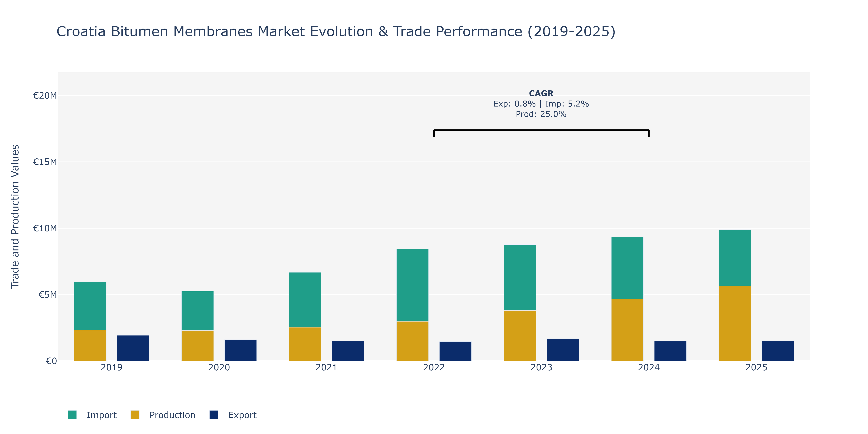Click the 2020 x-axis label
The width and height of the screenshot is (868, 434).
click(x=219, y=367)
